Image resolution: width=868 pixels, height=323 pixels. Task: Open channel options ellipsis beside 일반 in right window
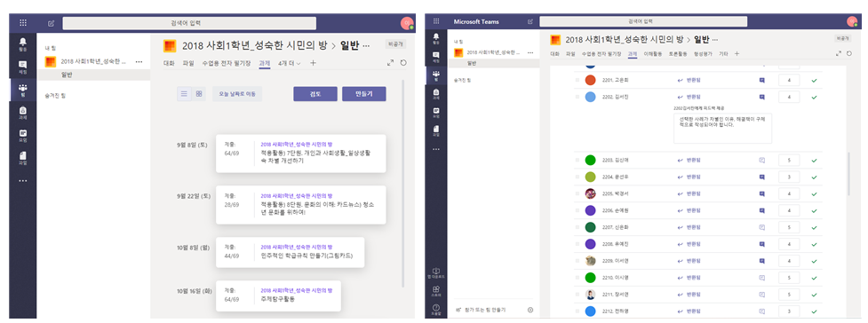[715, 40]
